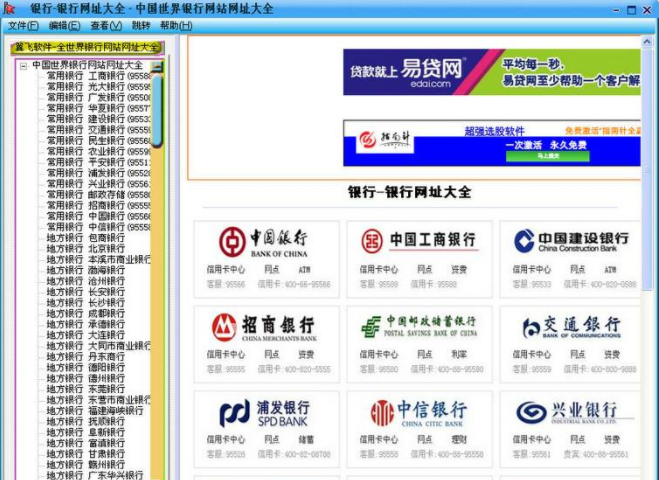The width and height of the screenshot is (659, 480).
Task: Open Bank of China 网点 link
Action: tap(272, 269)
